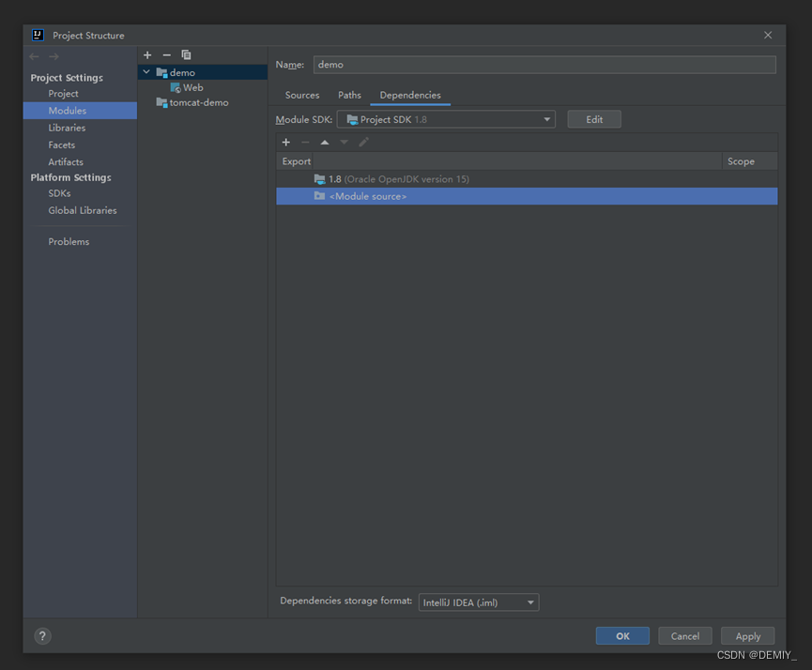Remove selected dependency with minus icon
This screenshot has height=670, width=812.
[x=305, y=142]
